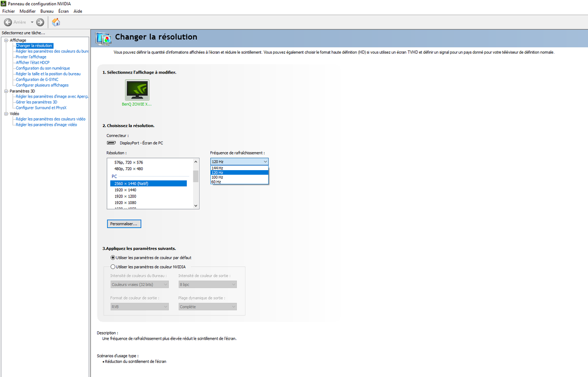Click the Back (Arrière) arrow icon
The width and height of the screenshot is (588, 377).
8,22
